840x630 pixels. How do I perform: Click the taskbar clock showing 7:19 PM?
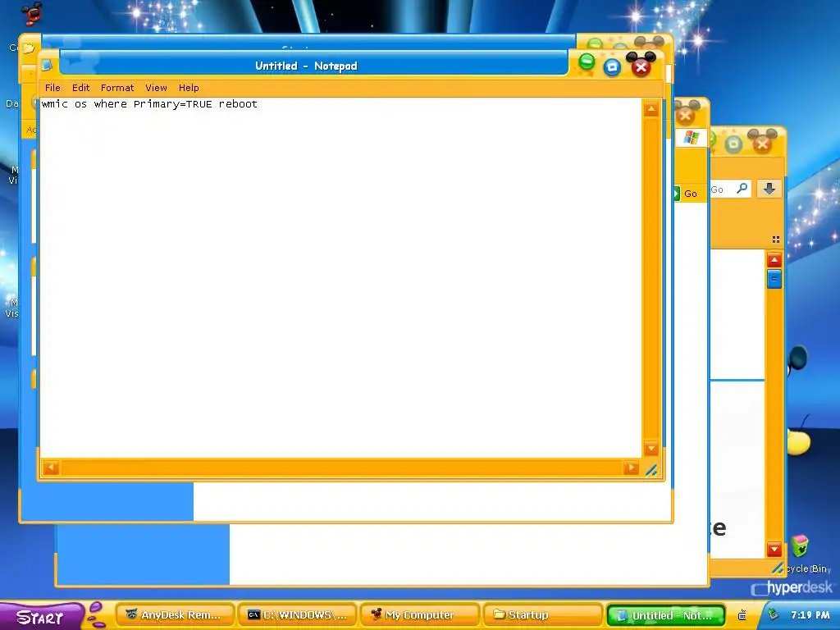pyautogui.click(x=810, y=615)
